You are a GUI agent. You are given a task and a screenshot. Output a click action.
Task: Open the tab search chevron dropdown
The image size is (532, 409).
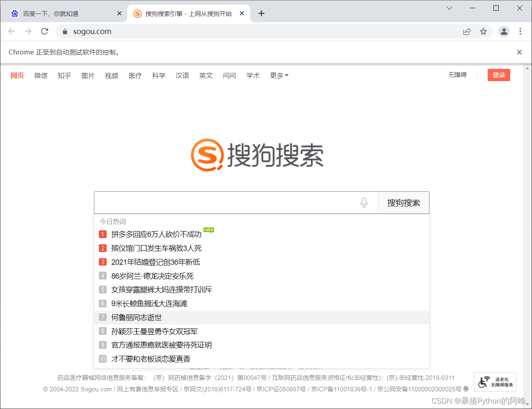coord(449,8)
